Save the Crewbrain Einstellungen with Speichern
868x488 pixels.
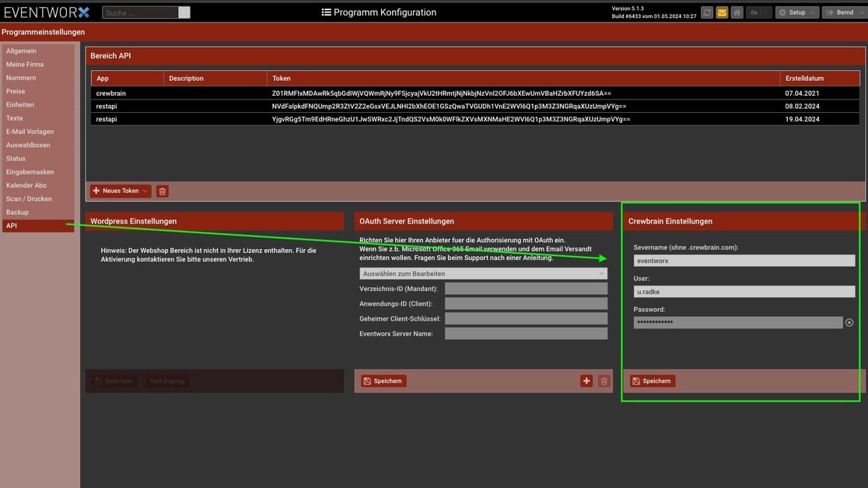click(x=652, y=381)
